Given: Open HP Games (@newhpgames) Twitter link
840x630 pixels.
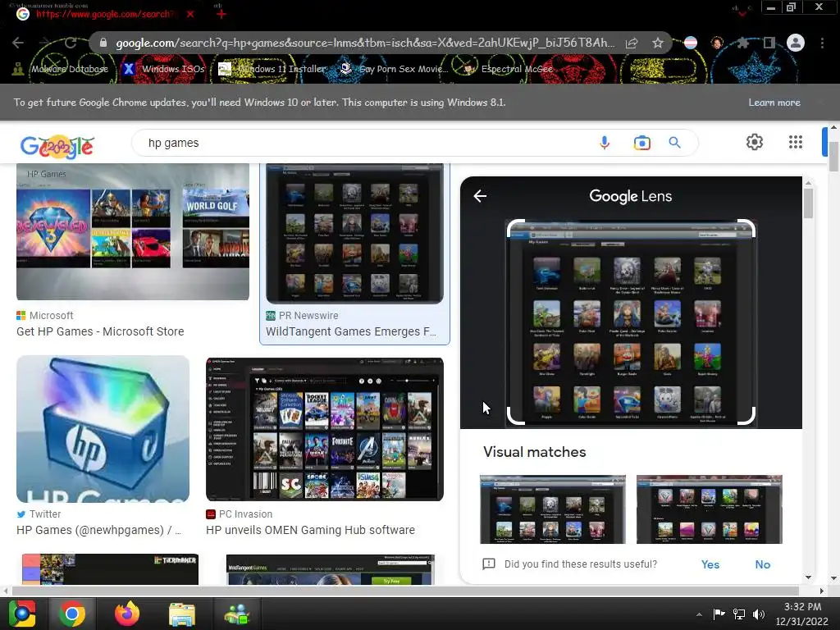Looking at the screenshot, I should (x=99, y=530).
